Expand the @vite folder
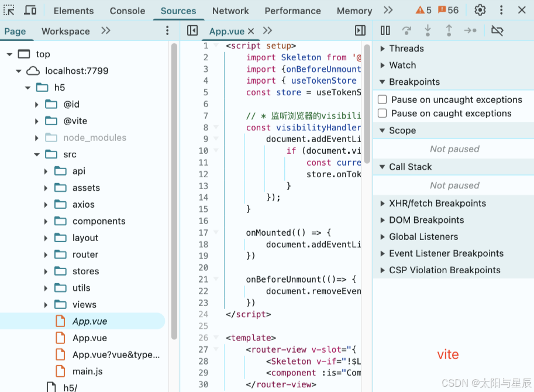The width and height of the screenshot is (534, 392). 37,121
